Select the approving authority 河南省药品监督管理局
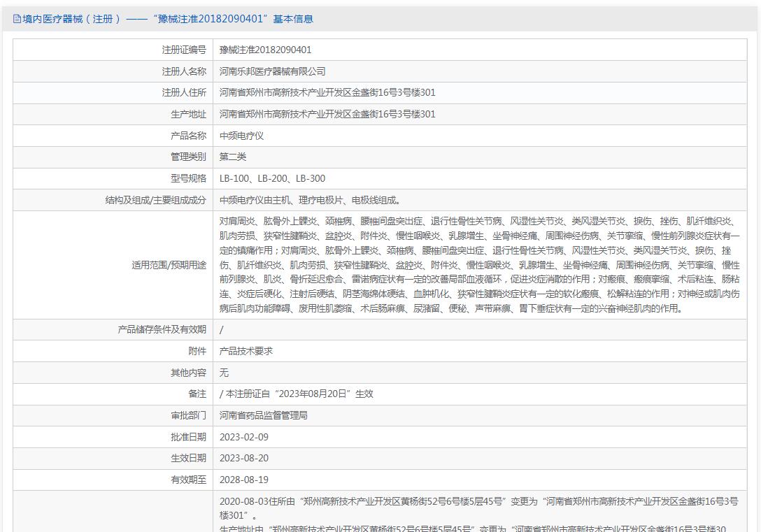Screen dimensions: 761x532 263,415
